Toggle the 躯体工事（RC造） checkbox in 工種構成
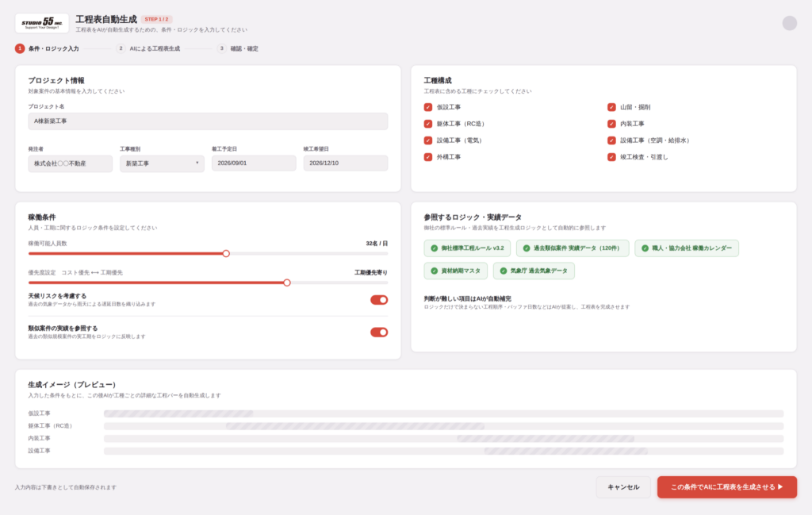 427,124
